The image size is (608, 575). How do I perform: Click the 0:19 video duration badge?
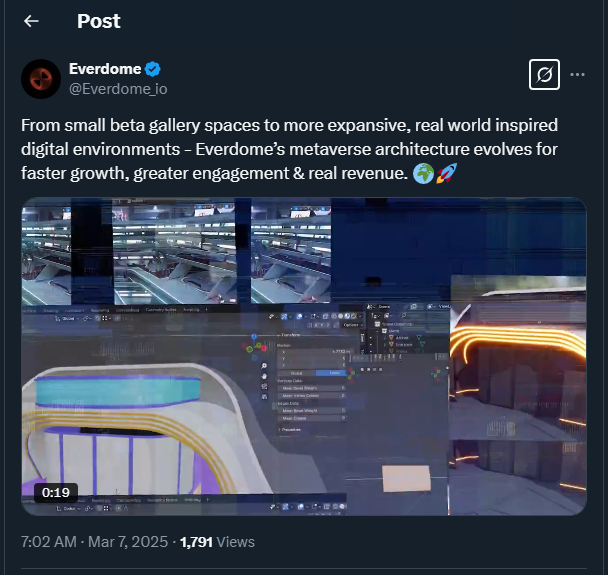56,492
